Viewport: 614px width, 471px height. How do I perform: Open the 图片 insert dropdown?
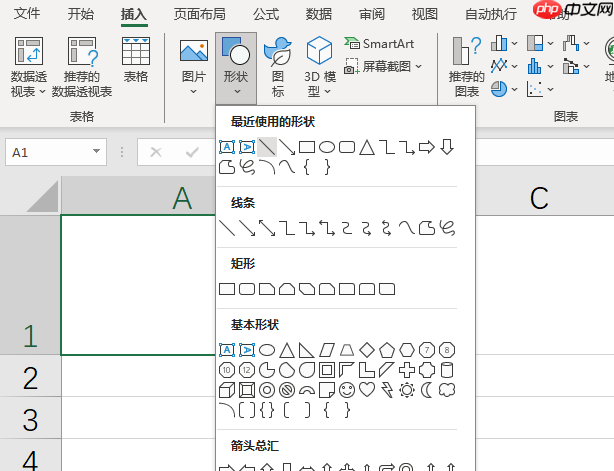click(193, 67)
